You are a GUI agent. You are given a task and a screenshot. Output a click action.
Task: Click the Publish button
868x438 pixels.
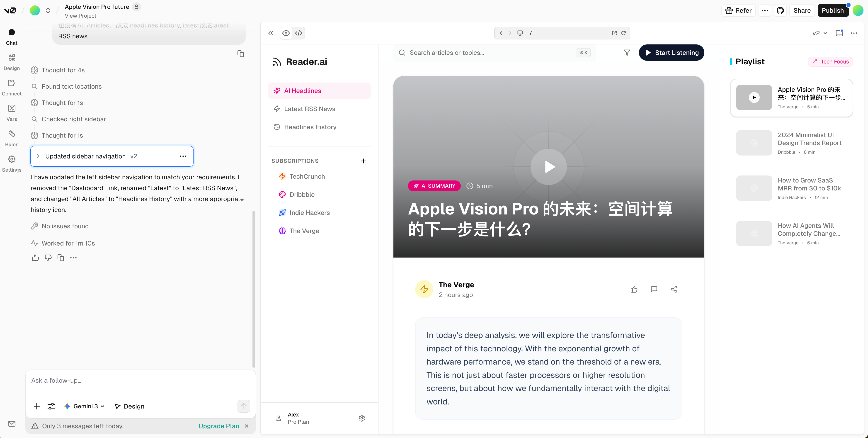click(x=832, y=10)
